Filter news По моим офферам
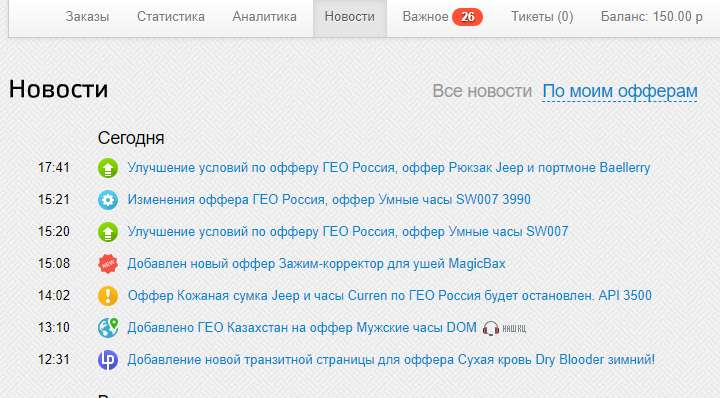This screenshot has width=720, height=398. pos(620,91)
